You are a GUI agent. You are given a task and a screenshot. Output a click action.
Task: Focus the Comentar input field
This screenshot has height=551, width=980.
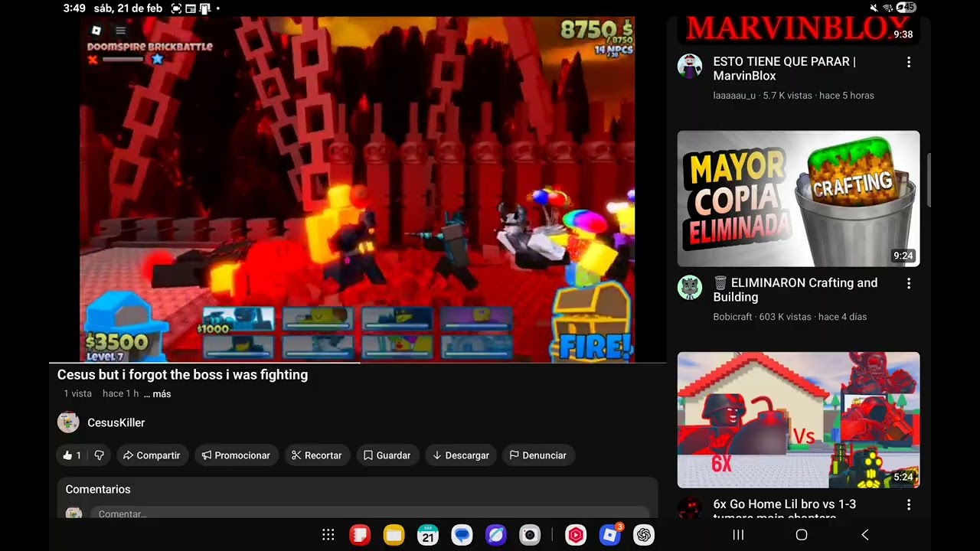[x=369, y=514]
